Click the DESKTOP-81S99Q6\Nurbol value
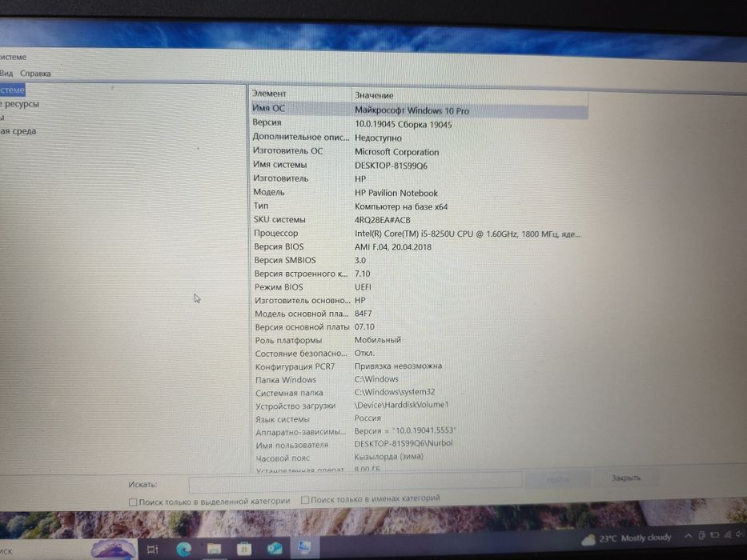Screen dimensions: 747x560 coord(403,443)
